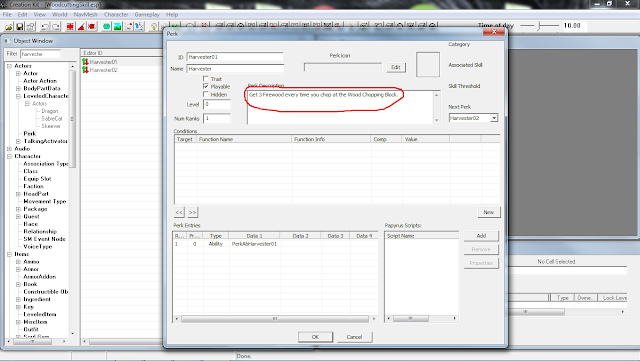Click the OK button in Perk dialog
Screen dimensions: 640x361
coord(315,337)
